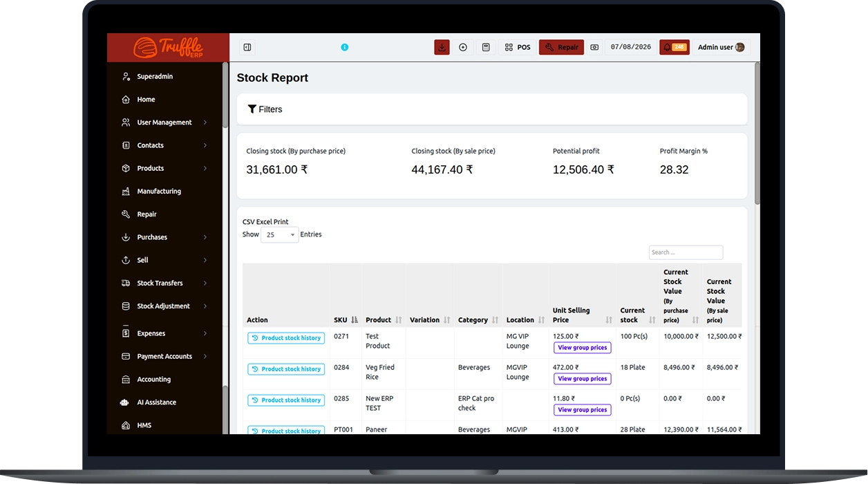Expand the Purchases menu chevron
Viewport: 868px width, 484px height.
[x=205, y=237]
